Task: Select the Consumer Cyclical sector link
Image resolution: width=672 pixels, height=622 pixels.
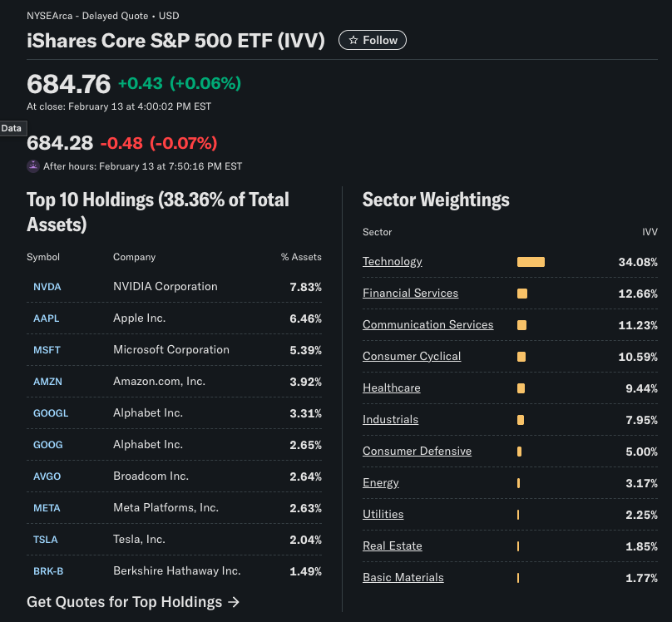Action: click(x=412, y=357)
